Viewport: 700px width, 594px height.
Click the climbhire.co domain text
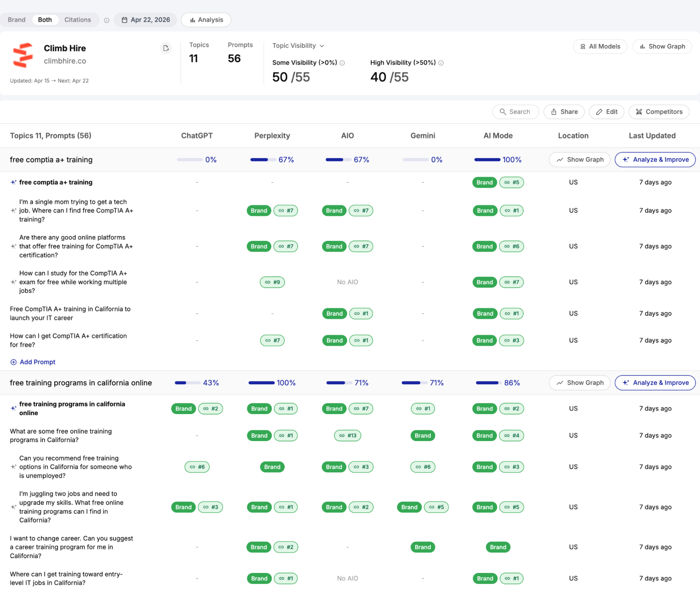tap(65, 61)
